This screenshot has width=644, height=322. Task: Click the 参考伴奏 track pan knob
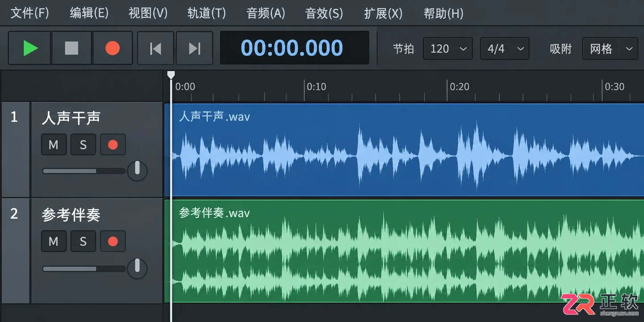(137, 268)
